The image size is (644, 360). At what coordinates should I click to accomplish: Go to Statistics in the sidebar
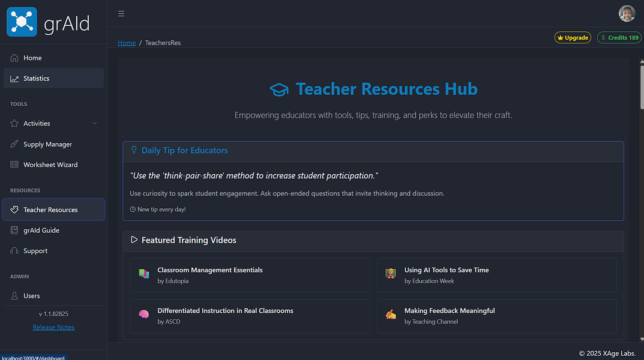[x=53, y=78]
